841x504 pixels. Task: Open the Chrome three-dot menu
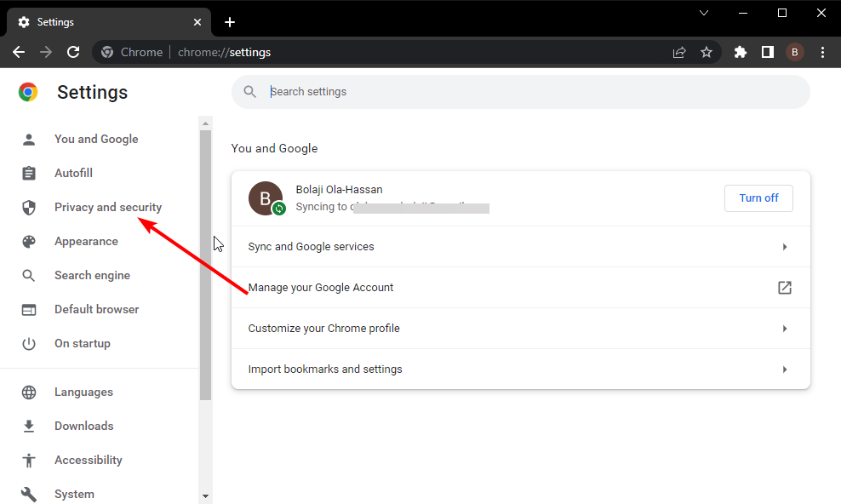pyautogui.click(x=822, y=52)
